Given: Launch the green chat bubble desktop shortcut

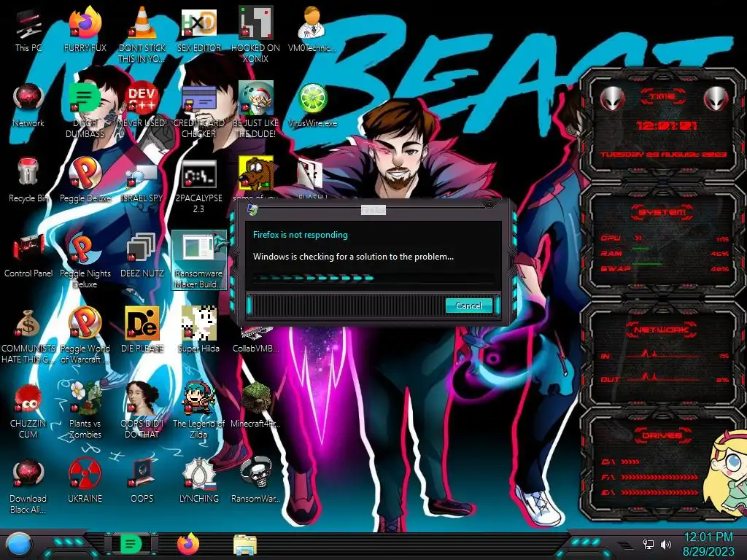Looking at the screenshot, I should [85, 111].
